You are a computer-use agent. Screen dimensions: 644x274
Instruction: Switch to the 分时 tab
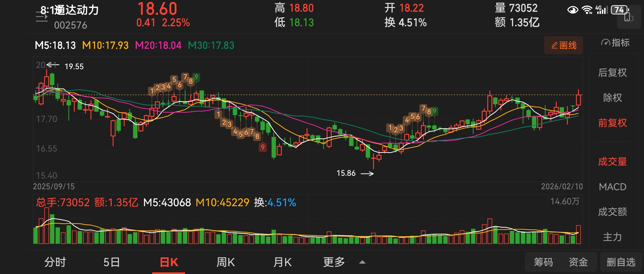click(55, 262)
